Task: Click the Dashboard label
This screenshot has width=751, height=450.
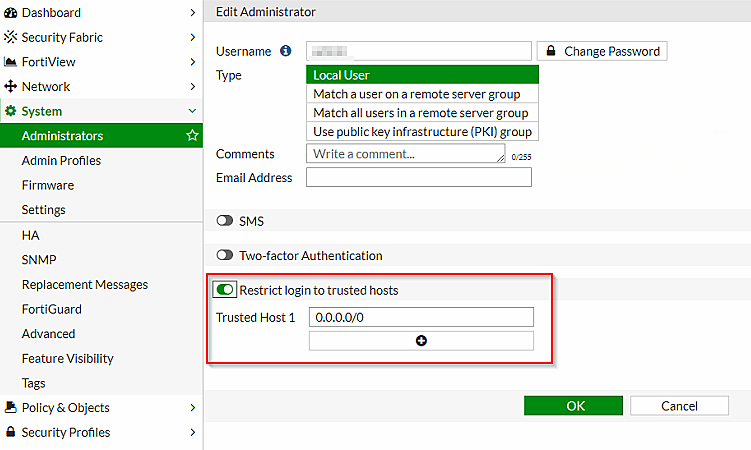Action: [51, 13]
